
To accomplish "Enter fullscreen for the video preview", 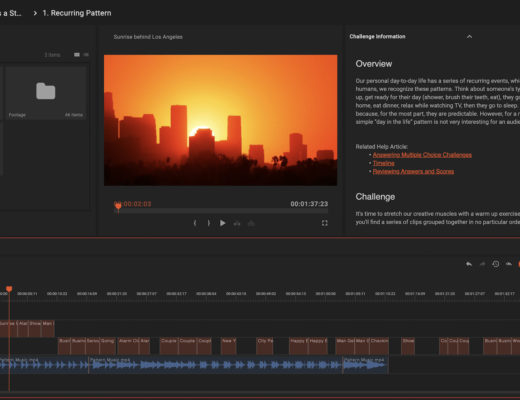I will pyautogui.click(x=325, y=223).
